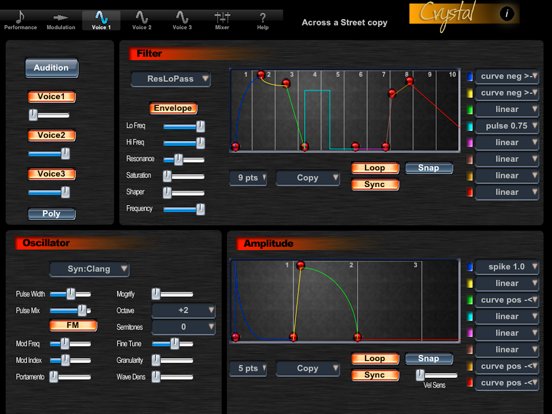Click the Audition button

click(52, 68)
